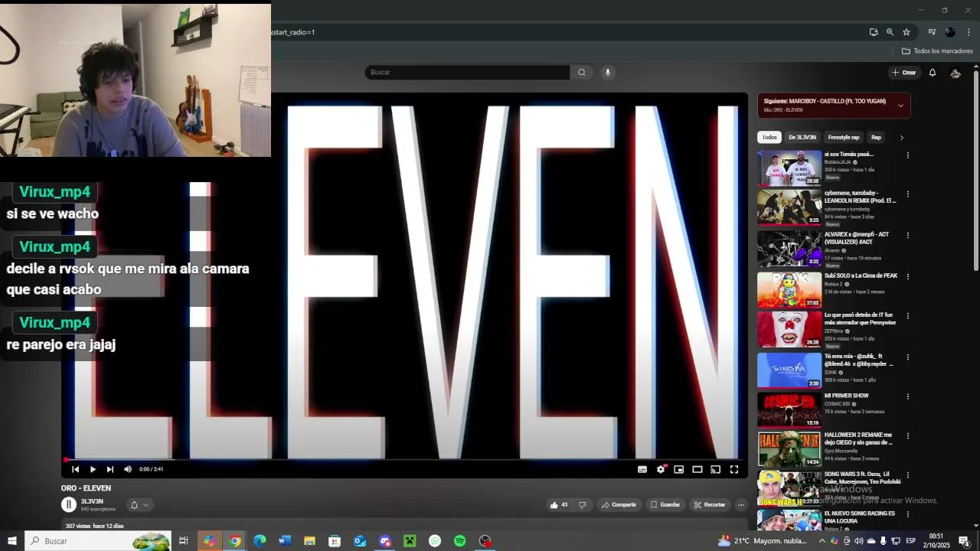The image size is (980, 551).
Task: Open 'Subí SOLO a La Cima de PEAK'
Action: (861, 275)
